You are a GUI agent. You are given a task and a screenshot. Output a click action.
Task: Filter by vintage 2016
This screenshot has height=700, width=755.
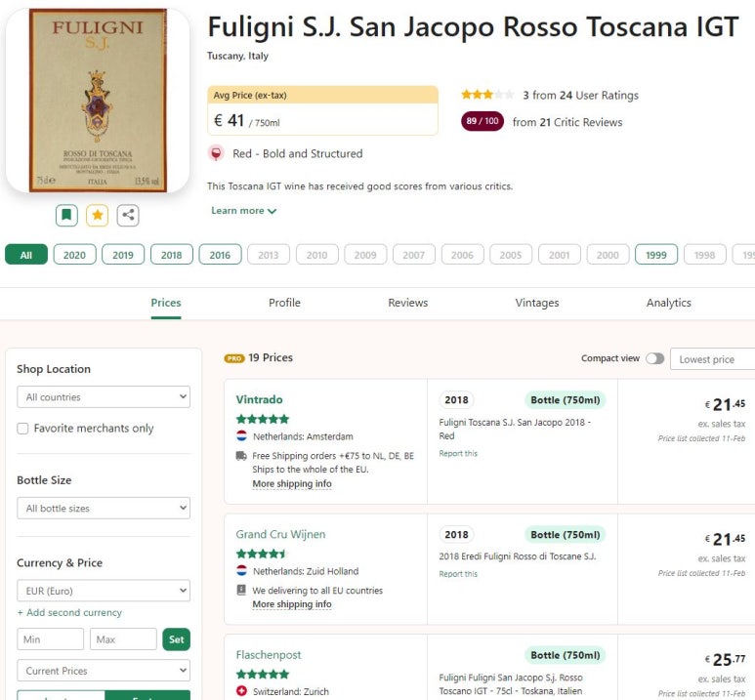coord(220,255)
